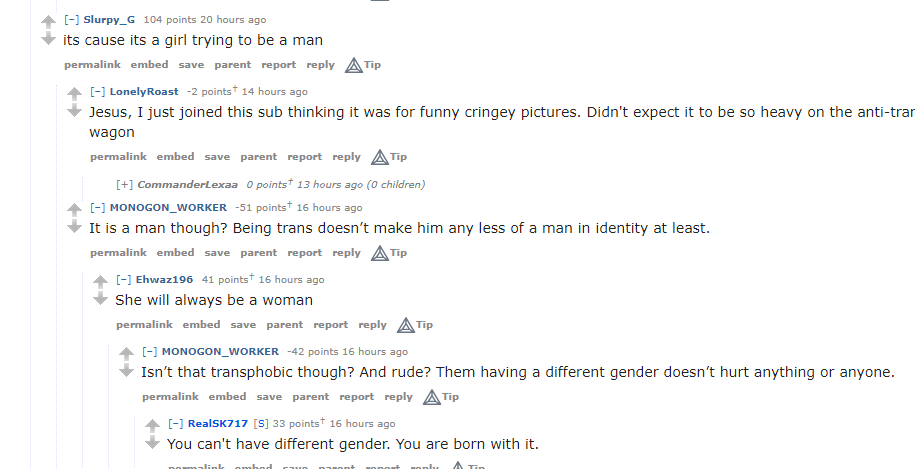Reply to Slurpy_G's comment
Screen dimensions: 915x469
pyautogui.click(x=320, y=65)
